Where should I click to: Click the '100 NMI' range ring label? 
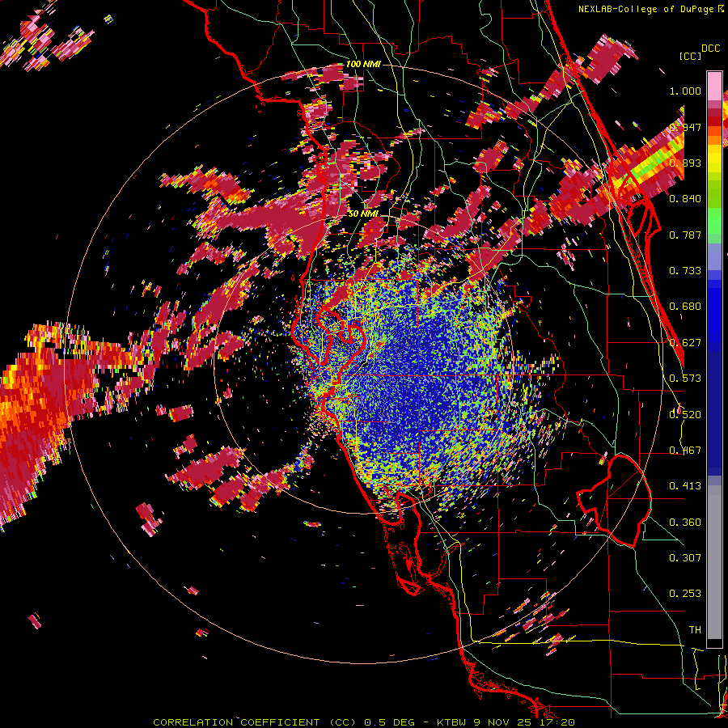pos(363,64)
